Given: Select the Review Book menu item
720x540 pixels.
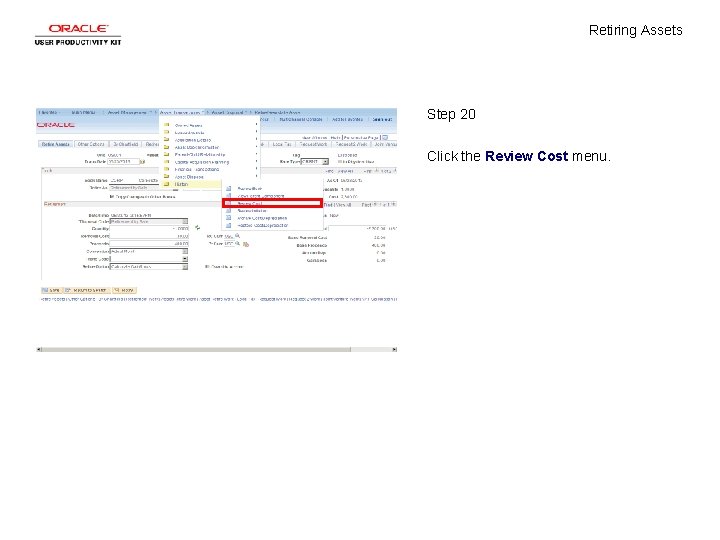Looking at the screenshot, I should [x=250, y=189].
